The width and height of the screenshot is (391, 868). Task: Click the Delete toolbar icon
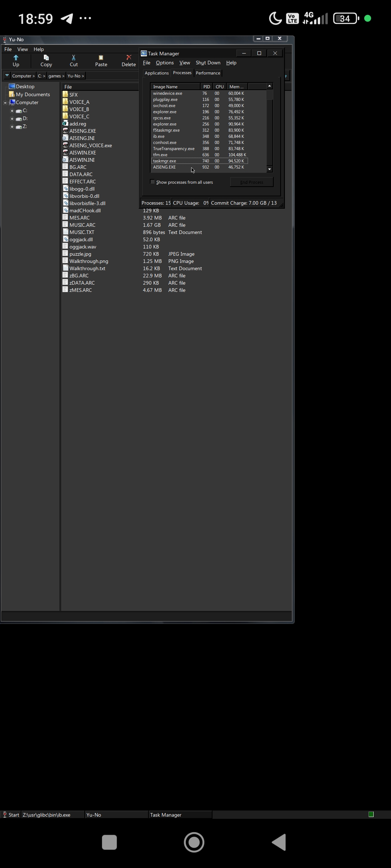[129, 58]
